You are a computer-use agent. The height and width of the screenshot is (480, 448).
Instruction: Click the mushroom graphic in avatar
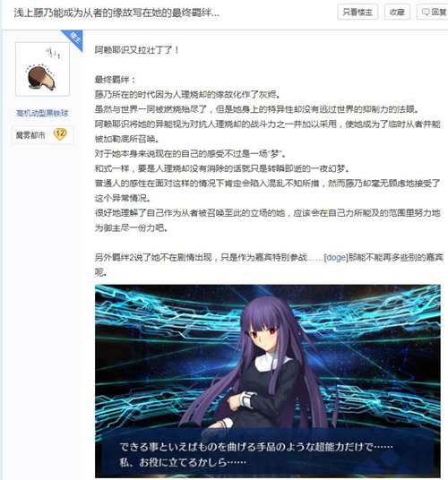pyautogui.click(x=41, y=78)
